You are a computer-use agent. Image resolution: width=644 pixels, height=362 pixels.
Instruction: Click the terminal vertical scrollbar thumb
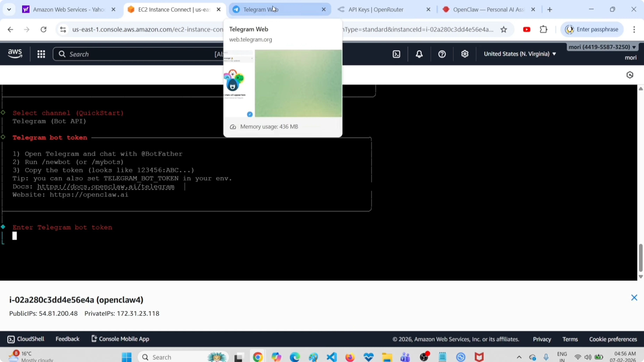tap(640, 257)
